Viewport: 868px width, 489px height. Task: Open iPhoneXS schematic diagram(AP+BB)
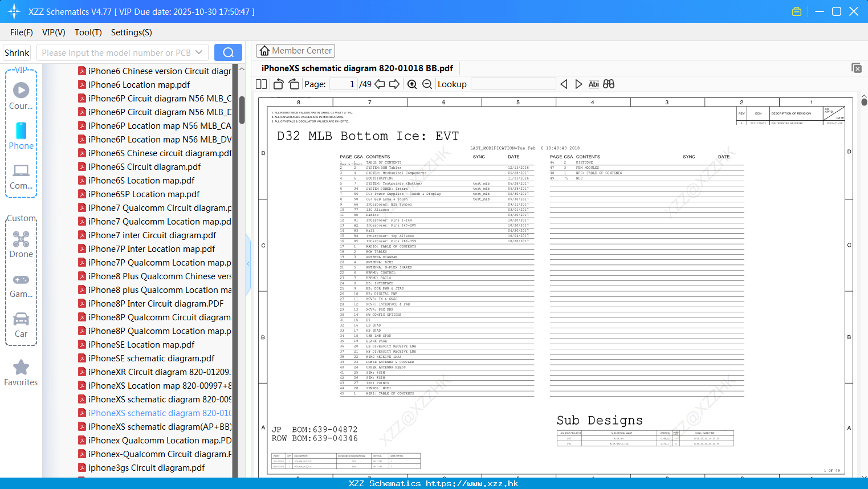[160, 427]
